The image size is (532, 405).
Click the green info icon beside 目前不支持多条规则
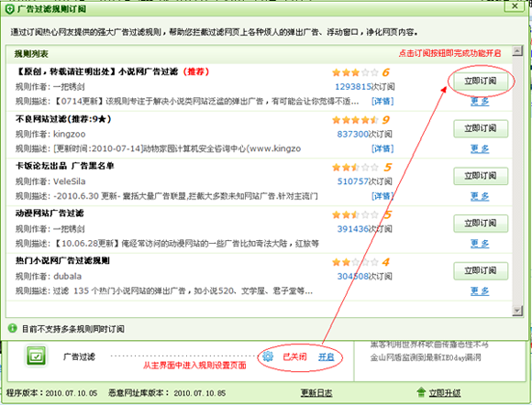pos(13,328)
